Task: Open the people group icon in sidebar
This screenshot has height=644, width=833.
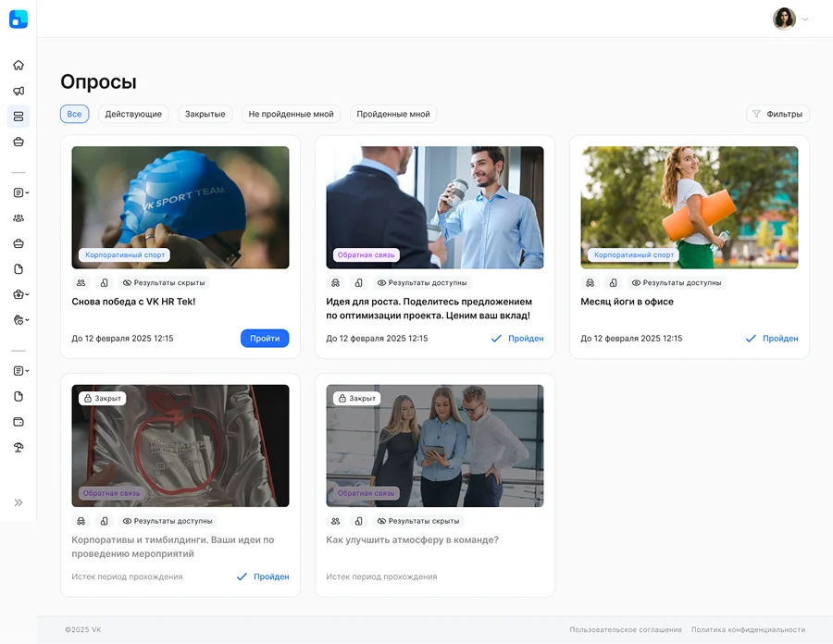Action: (19, 218)
